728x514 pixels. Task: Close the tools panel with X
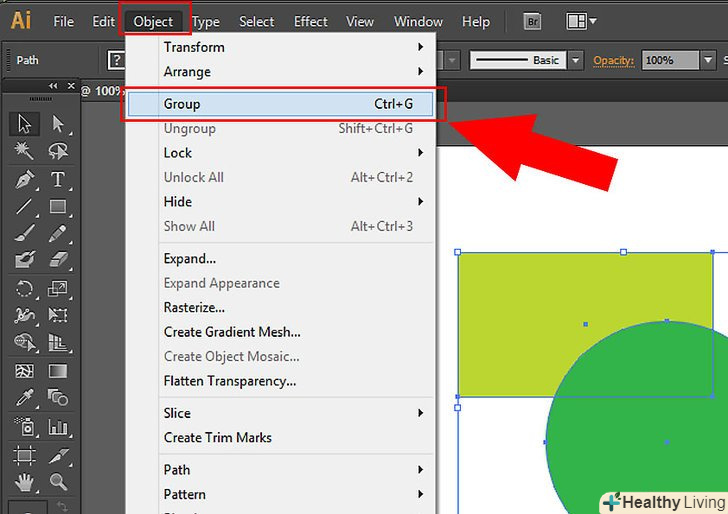pos(71,86)
